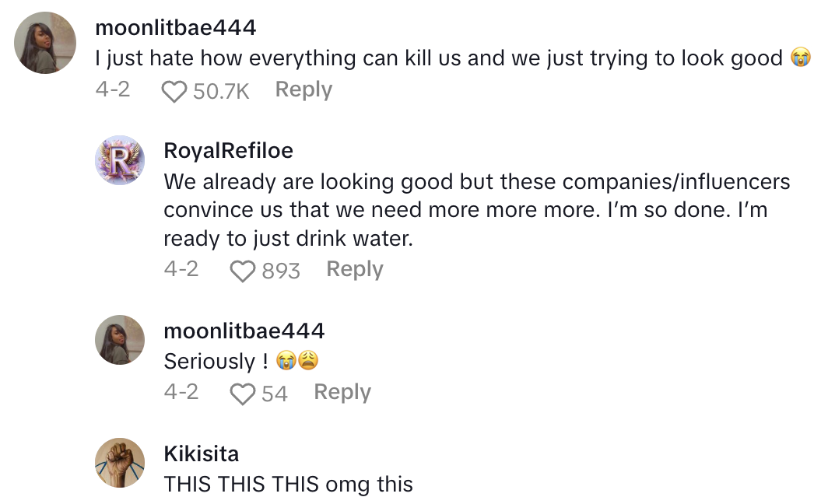This screenshot has height=504, width=828.
Task: Click the 4-2 date on the top comment
Action: click(x=112, y=90)
